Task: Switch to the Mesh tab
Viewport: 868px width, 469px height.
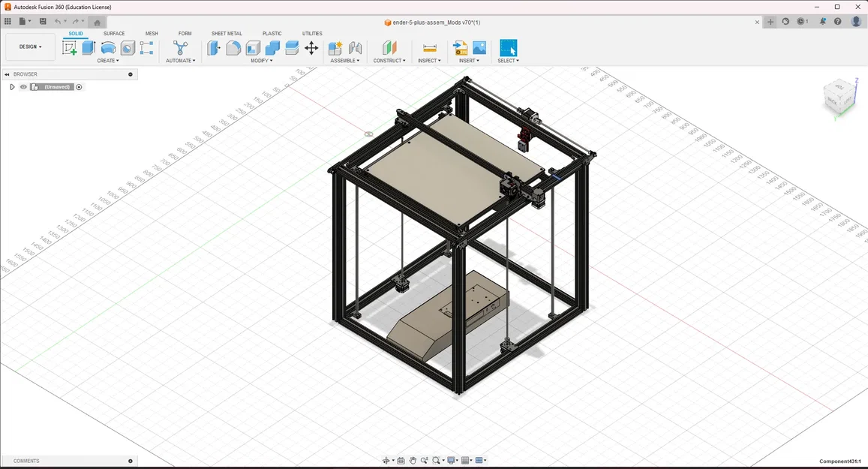Action: 152,34
